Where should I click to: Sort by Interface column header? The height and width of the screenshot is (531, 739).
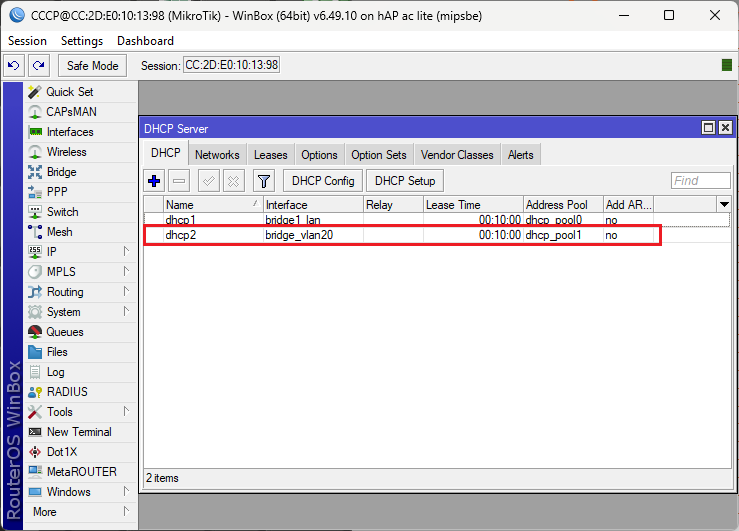(x=313, y=204)
